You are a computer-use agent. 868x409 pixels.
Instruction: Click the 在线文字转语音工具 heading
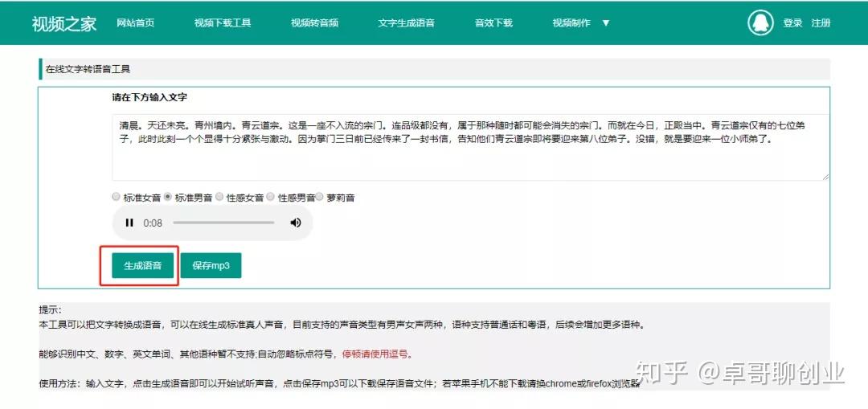(88, 70)
